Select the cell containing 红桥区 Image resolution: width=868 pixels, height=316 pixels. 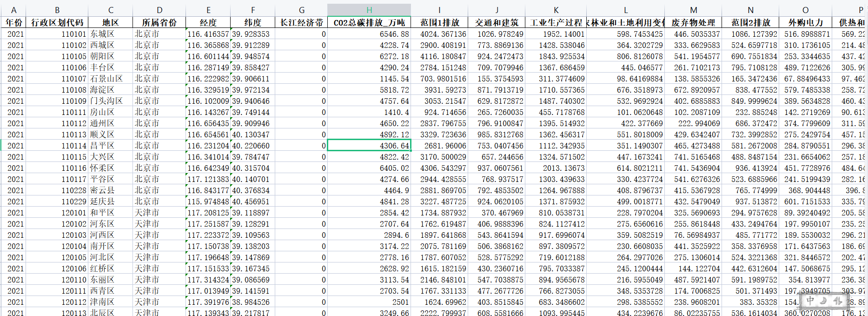tap(111, 269)
